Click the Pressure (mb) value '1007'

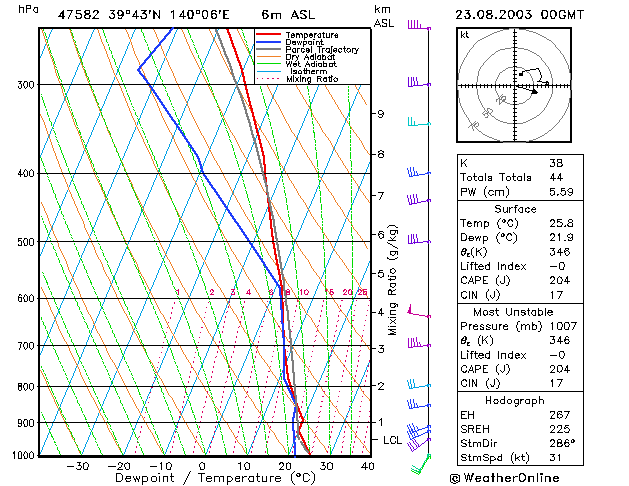point(563,326)
